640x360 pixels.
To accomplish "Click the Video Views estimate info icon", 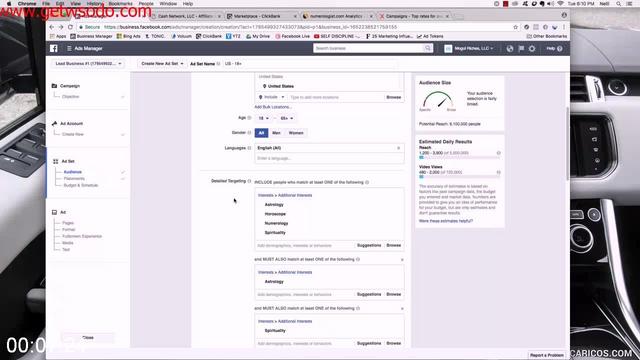I will point(498,172).
